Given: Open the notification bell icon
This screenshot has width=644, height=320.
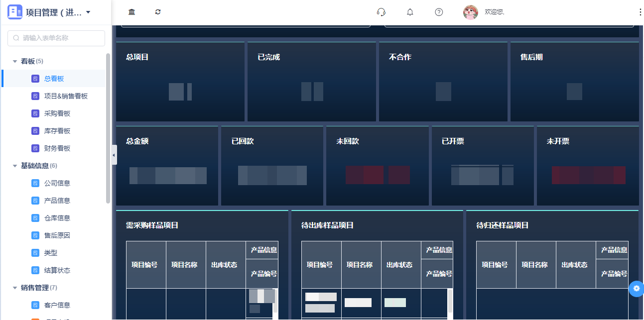Looking at the screenshot, I should [x=410, y=12].
